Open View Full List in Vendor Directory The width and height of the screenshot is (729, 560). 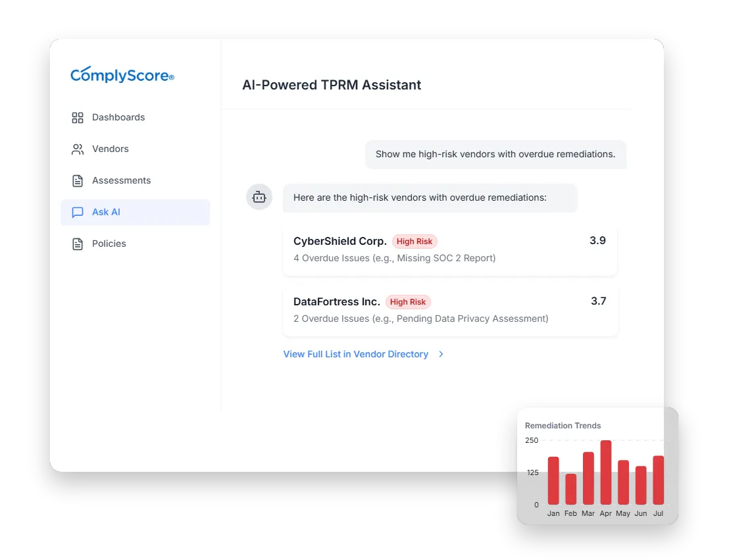point(355,354)
